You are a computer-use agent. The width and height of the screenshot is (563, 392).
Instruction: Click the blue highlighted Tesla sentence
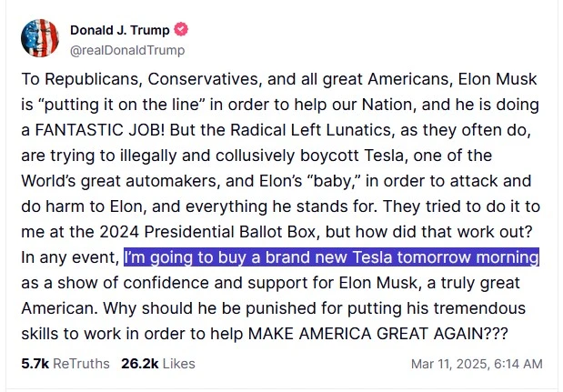332,256
